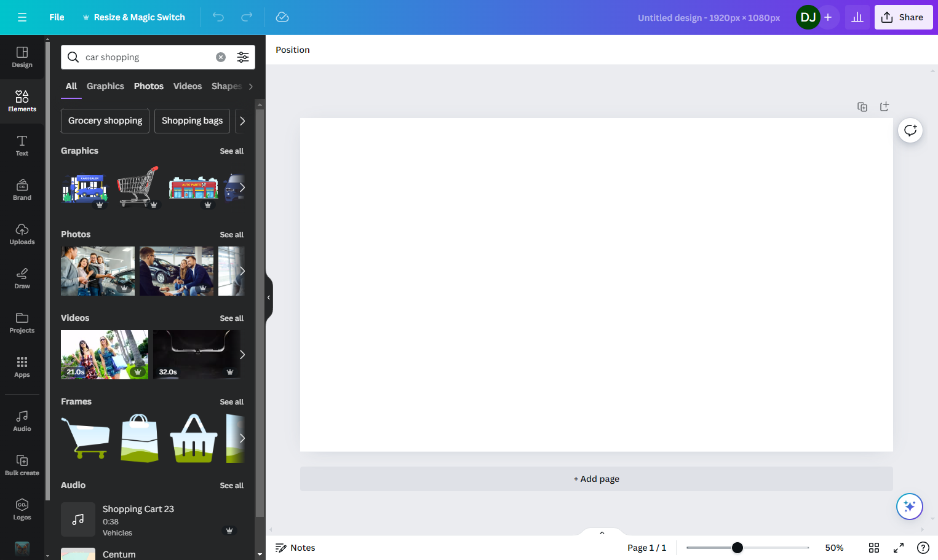The height and width of the screenshot is (560, 938).
Task: Open Resize & Magic Switch menu
Action: [133, 17]
